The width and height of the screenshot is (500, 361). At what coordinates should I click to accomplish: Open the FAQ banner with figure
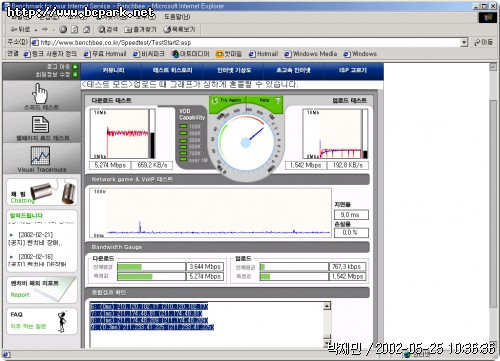(42, 321)
